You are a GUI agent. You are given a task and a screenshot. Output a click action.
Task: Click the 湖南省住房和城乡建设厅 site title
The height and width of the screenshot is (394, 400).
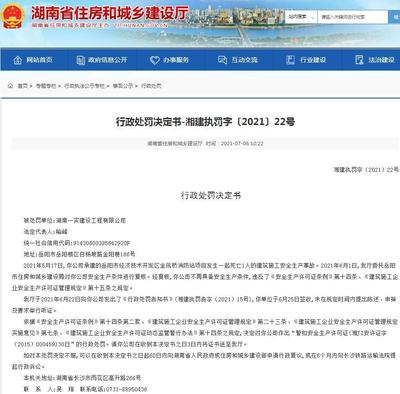[x=110, y=13]
